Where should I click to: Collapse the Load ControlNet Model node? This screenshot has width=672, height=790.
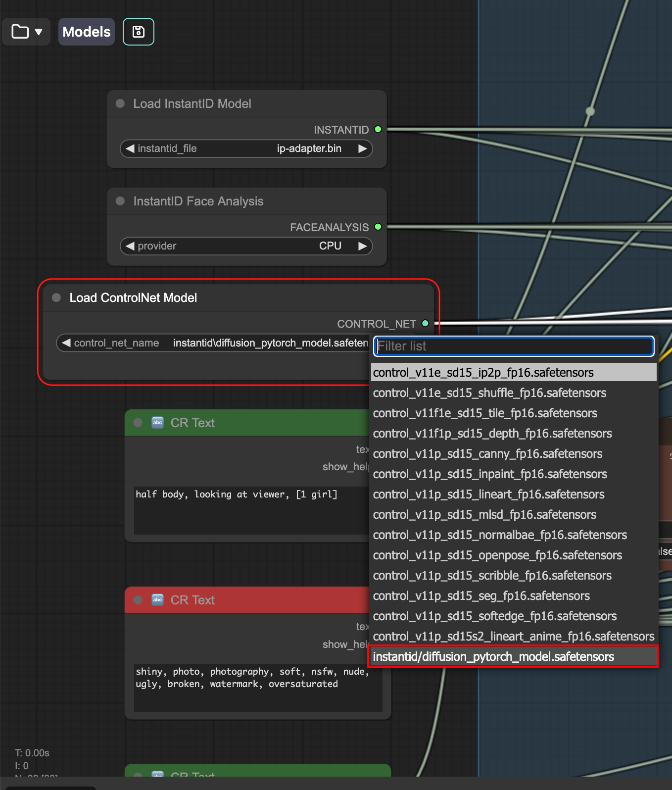pyautogui.click(x=56, y=297)
